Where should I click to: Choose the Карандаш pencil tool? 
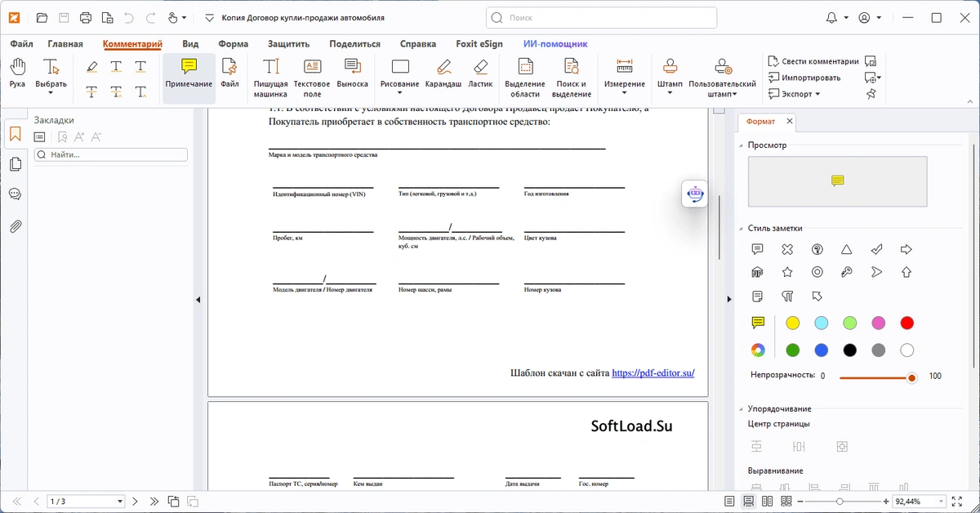pos(443,74)
